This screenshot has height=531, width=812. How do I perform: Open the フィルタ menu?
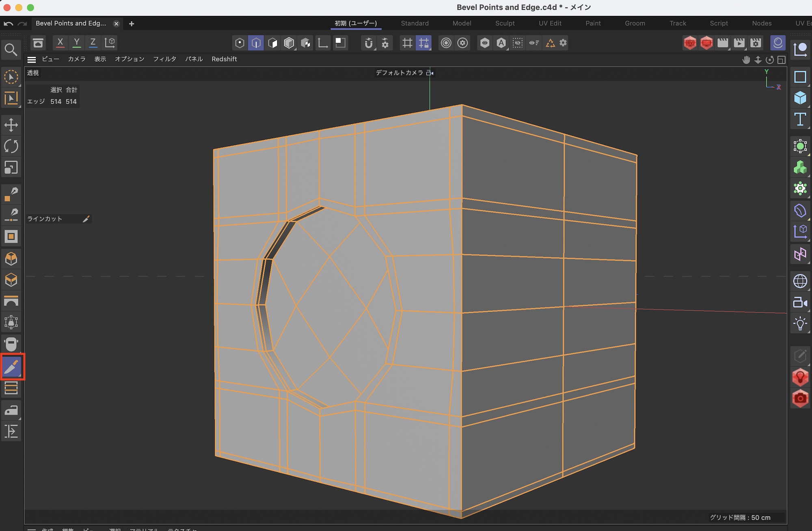pos(164,59)
